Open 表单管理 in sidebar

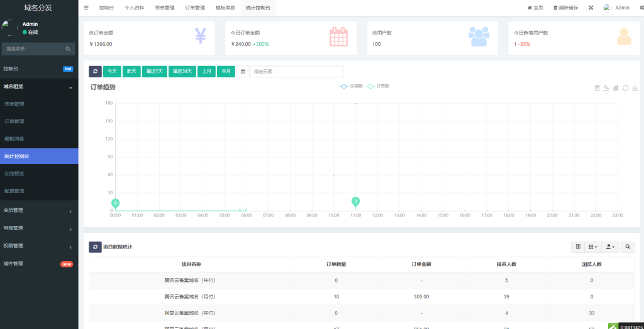coord(14,104)
